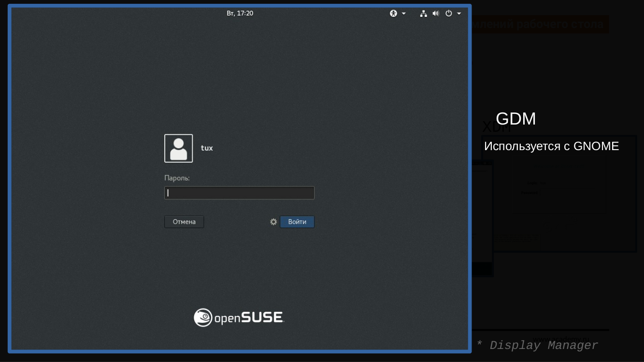Click the tux user avatar
Viewport: 644px width, 362px height.
179,148
